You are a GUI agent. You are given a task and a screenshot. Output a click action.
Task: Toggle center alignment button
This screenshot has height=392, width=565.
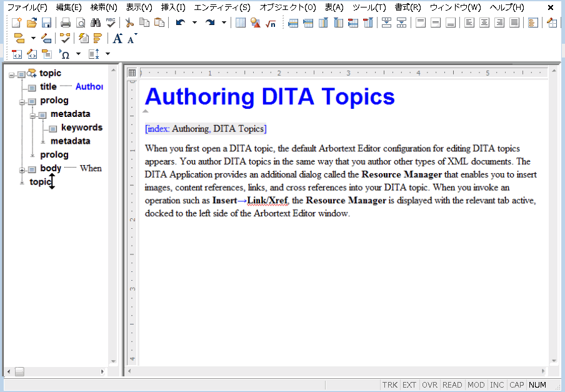click(x=484, y=23)
